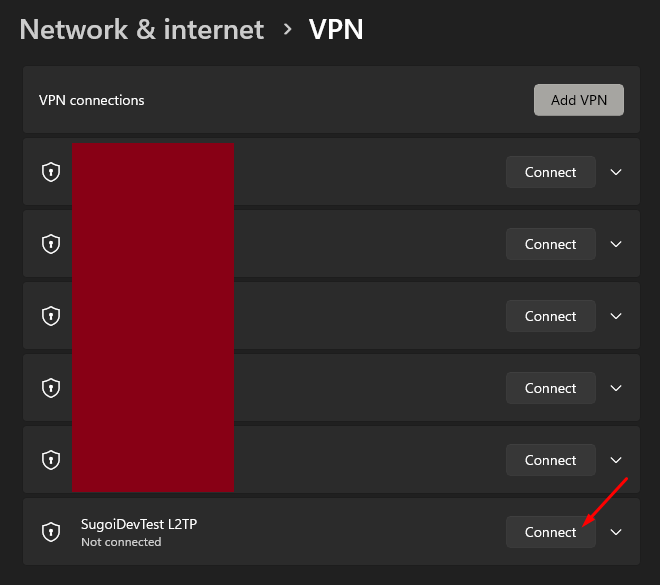660x585 pixels.
Task: Expand the fifth VPN connection's details chevron
Action: [616, 460]
